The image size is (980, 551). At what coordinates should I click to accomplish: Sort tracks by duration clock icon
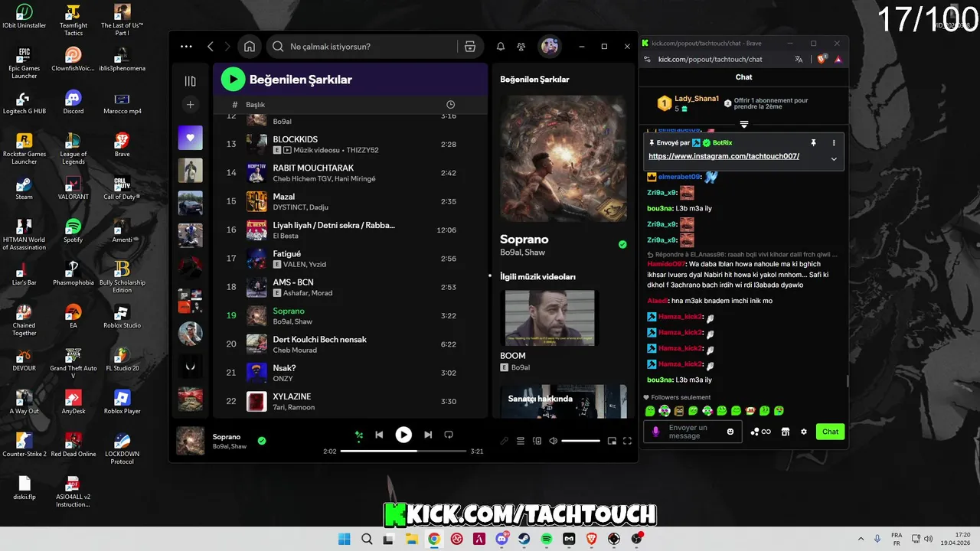(x=450, y=105)
